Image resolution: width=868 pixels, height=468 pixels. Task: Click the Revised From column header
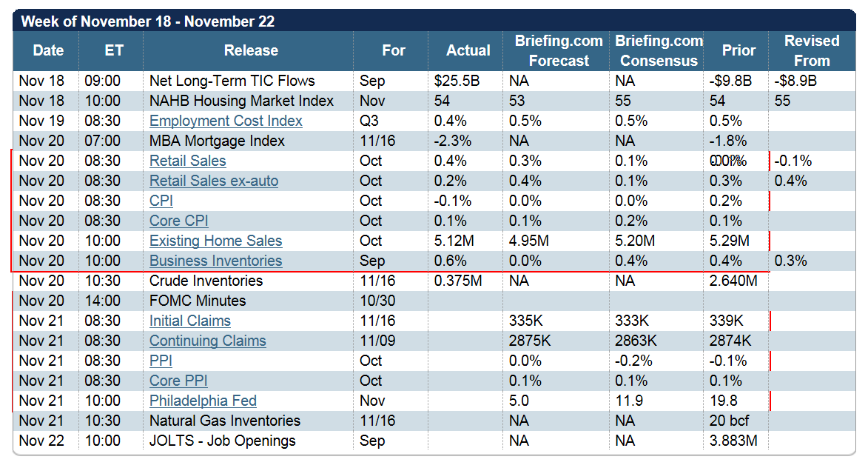[812, 50]
